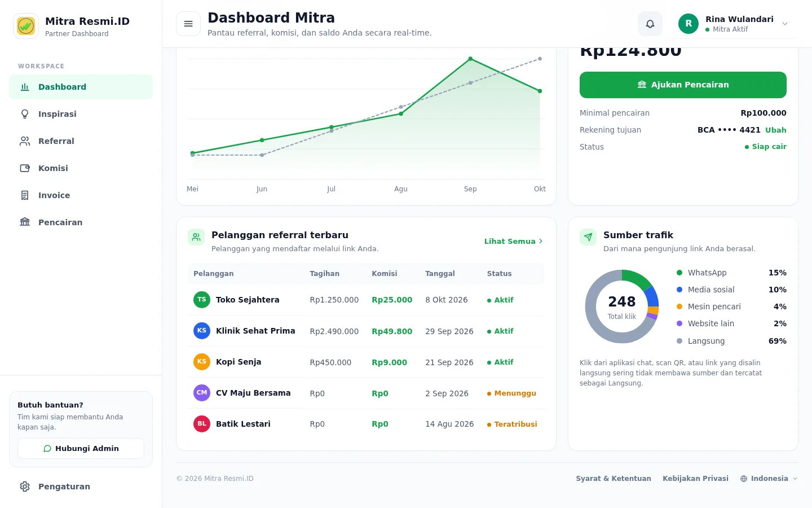Screen dimensions: 812x508
Task: Click the Pelanggan column header
Action: pyautogui.click(x=213, y=274)
